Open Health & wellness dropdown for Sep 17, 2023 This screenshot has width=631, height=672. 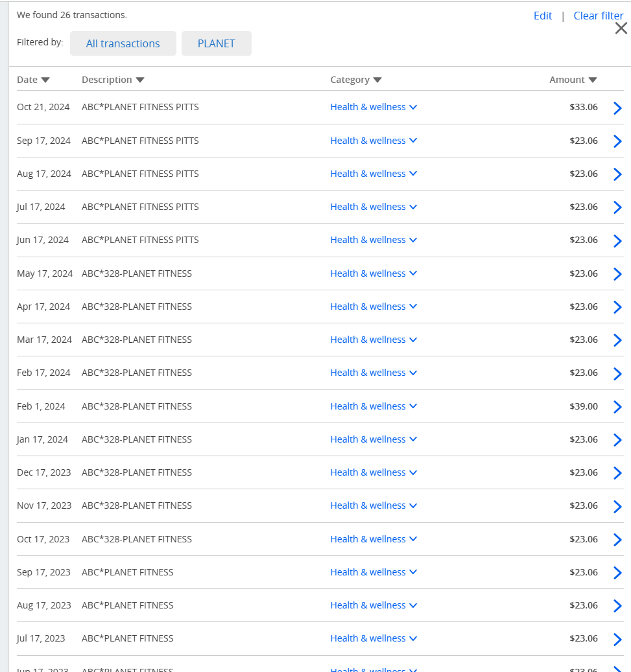click(374, 572)
